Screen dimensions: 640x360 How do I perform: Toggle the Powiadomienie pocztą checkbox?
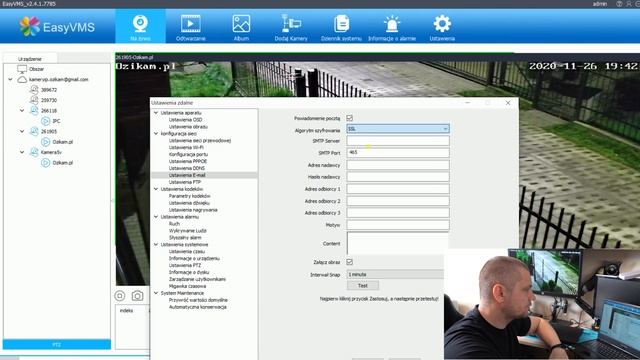point(349,118)
